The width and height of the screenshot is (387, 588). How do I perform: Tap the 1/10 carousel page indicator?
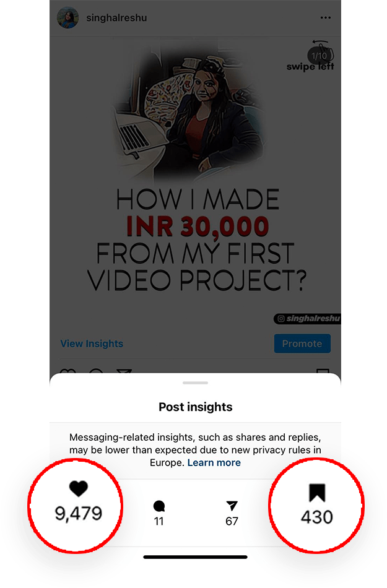pyautogui.click(x=319, y=56)
